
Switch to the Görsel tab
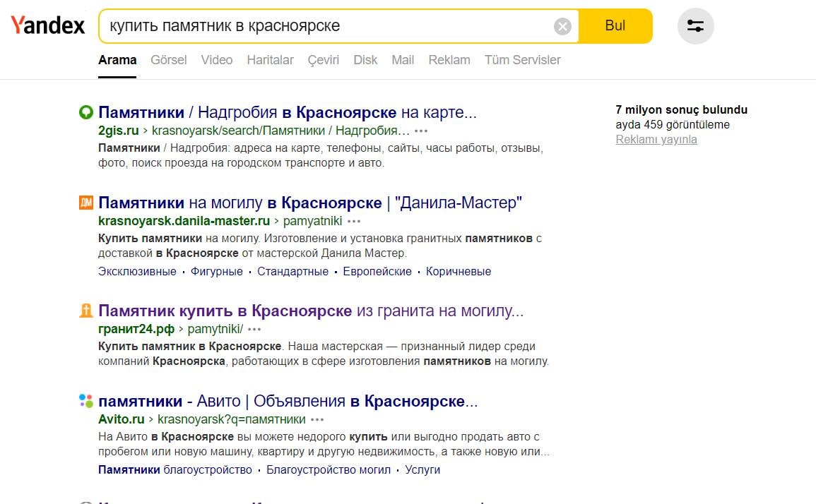(169, 60)
